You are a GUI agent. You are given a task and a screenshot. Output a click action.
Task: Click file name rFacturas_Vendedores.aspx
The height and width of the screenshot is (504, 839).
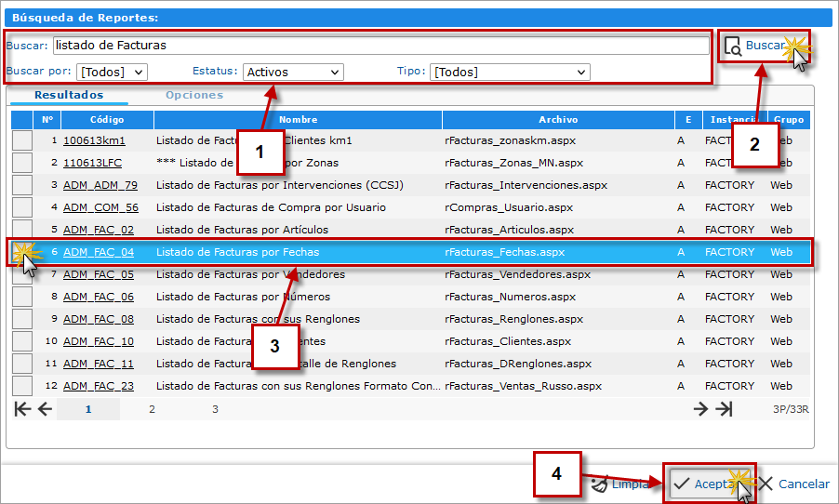click(517, 274)
